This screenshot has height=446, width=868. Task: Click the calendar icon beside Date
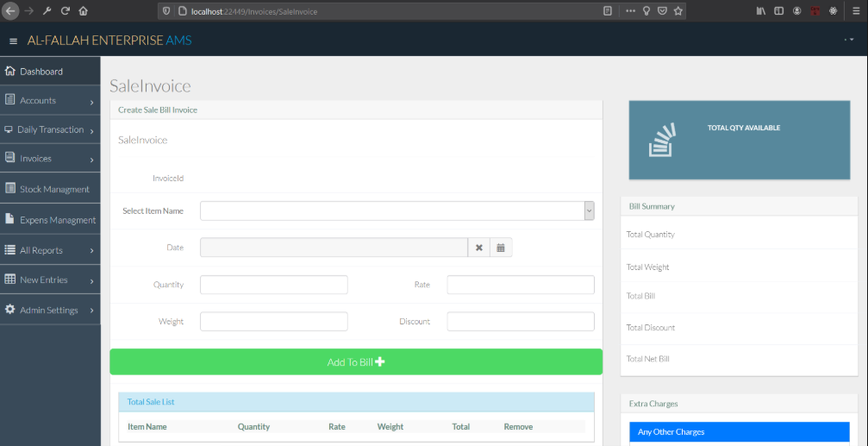pos(501,248)
